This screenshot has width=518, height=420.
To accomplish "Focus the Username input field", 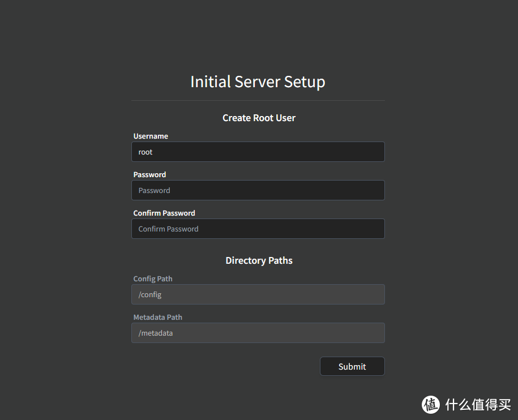I will tap(258, 152).
